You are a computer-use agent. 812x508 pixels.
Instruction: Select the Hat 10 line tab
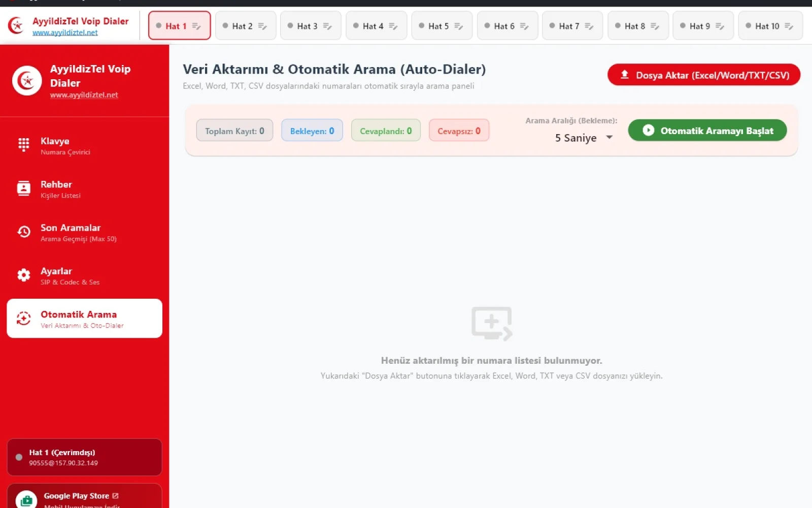coord(770,26)
